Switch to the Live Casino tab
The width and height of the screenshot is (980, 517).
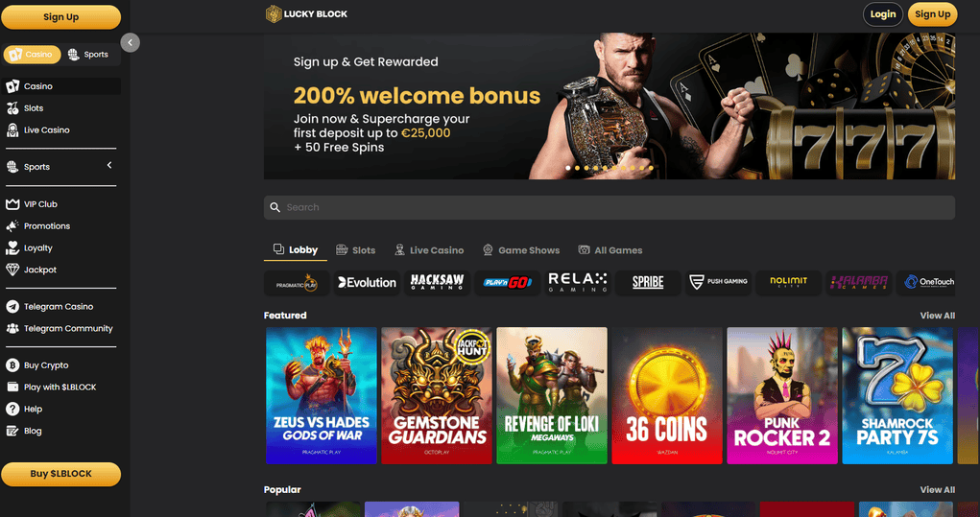[x=429, y=250]
